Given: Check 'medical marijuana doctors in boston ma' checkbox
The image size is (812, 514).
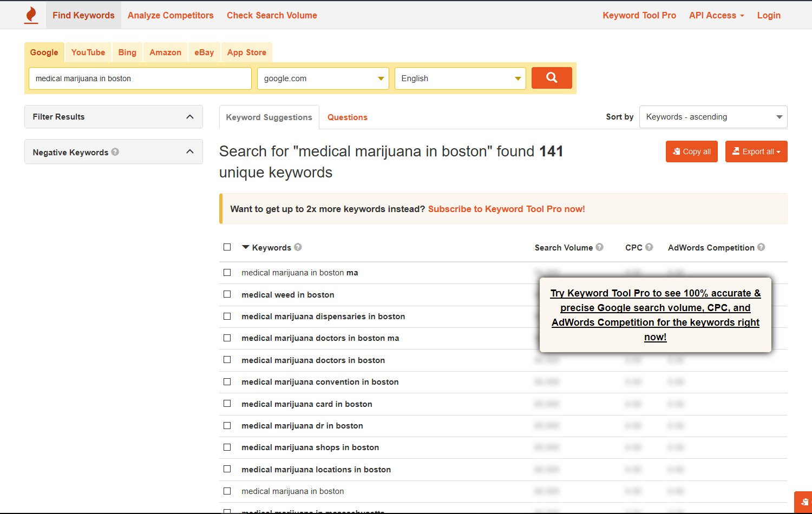Looking at the screenshot, I should [x=227, y=338].
